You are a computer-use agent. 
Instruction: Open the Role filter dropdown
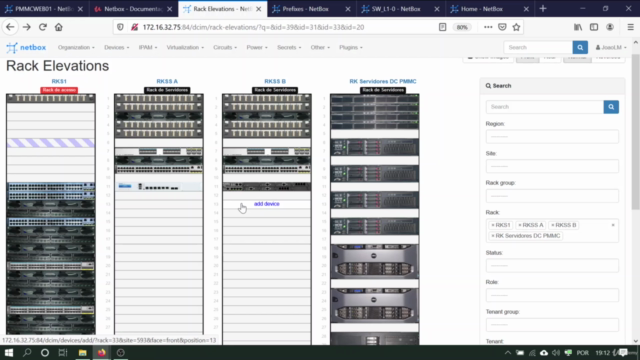552,295
